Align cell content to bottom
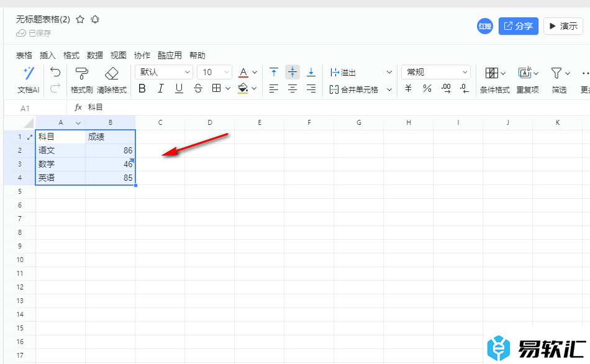This screenshot has width=590, height=364. click(x=311, y=72)
